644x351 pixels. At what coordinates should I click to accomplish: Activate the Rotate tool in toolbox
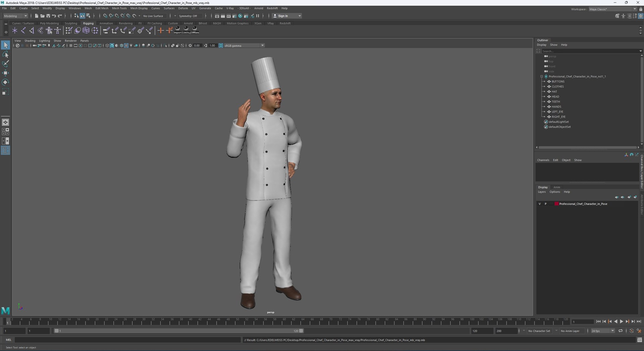5,82
